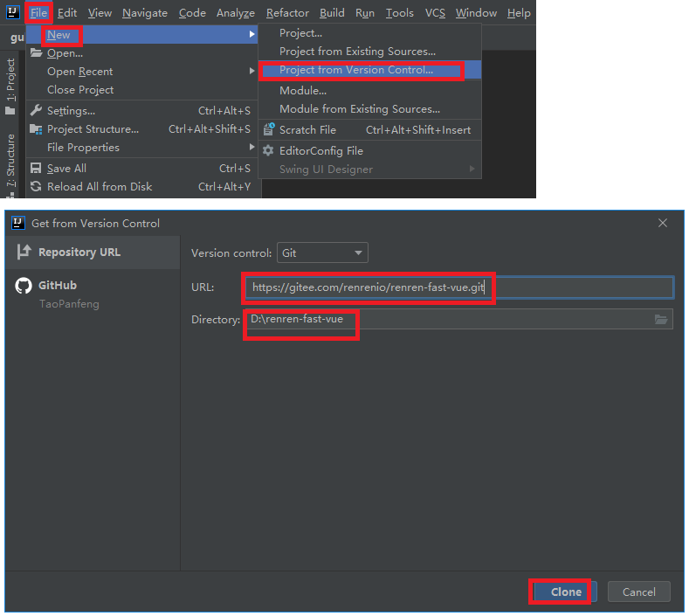Open the Code menu
This screenshot has height=616, width=689.
coord(192,13)
